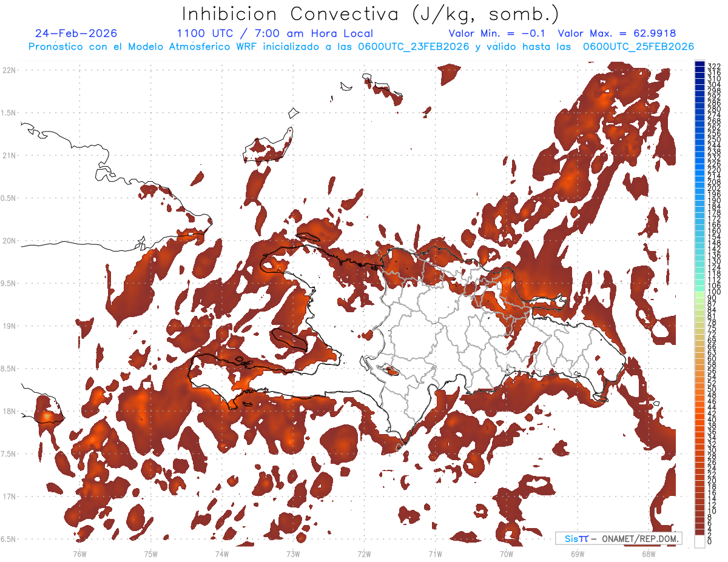Click the white 0 color scale swatch

699,541
